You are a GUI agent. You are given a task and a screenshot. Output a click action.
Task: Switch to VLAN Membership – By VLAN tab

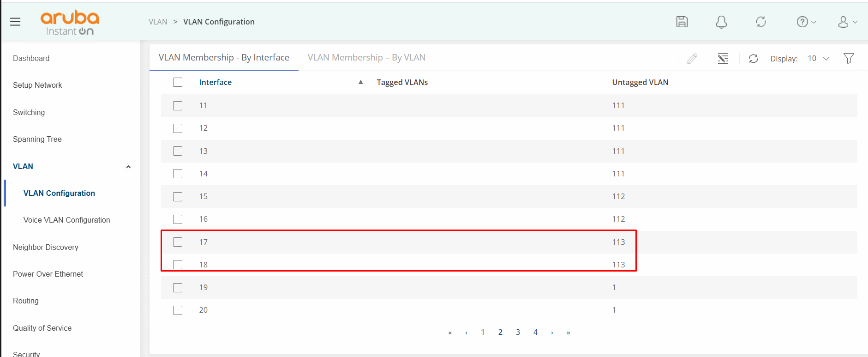point(366,58)
